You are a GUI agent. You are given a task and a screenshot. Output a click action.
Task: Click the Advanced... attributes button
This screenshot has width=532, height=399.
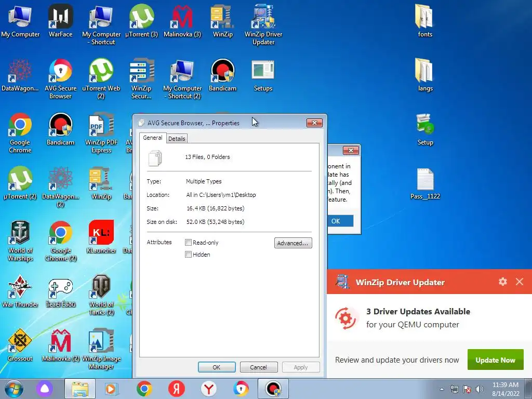tap(293, 243)
